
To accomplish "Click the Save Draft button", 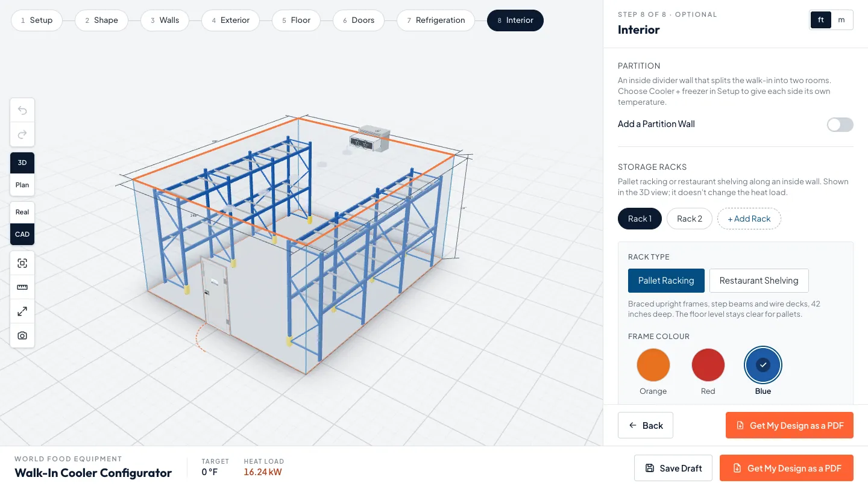I will (x=673, y=468).
